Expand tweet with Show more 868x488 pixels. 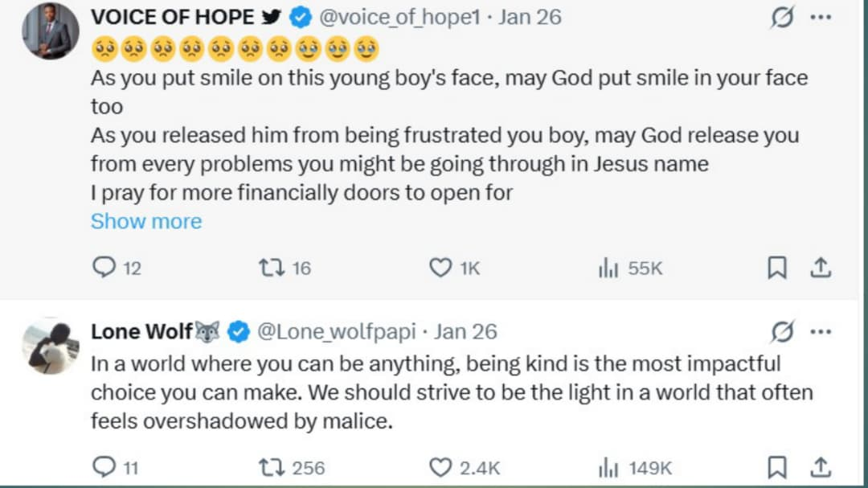146,221
